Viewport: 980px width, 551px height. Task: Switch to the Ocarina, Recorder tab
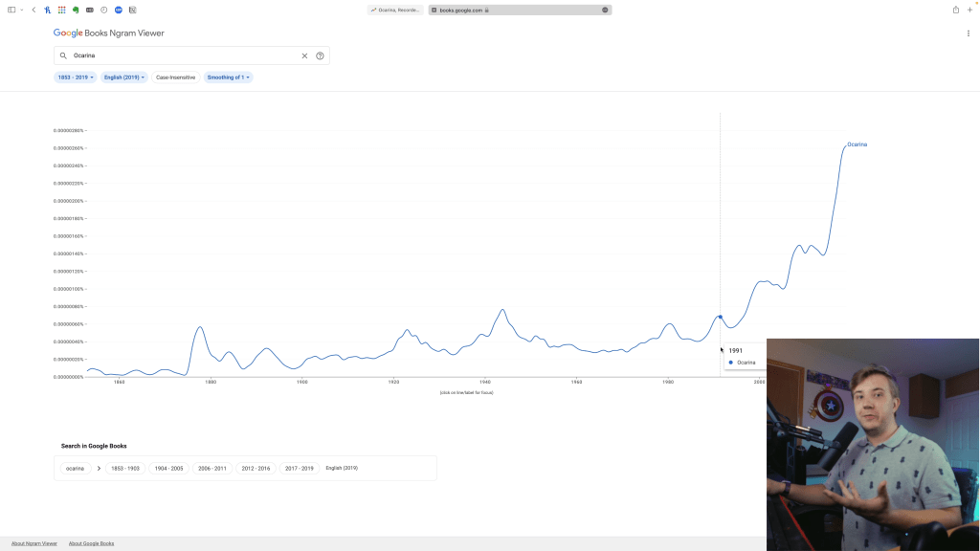pyautogui.click(x=395, y=10)
